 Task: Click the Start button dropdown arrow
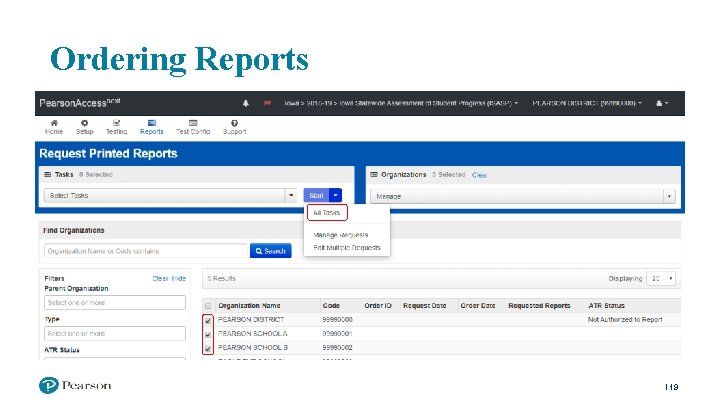tap(336, 196)
